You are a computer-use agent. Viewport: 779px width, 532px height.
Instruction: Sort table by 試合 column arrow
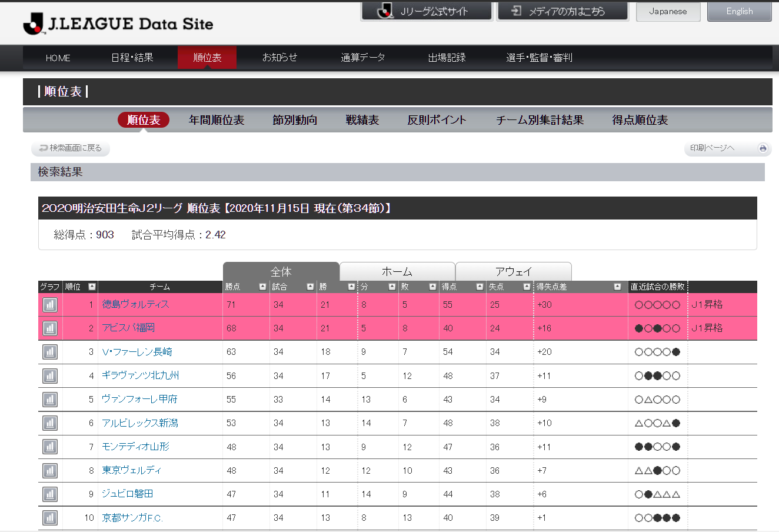(x=310, y=287)
